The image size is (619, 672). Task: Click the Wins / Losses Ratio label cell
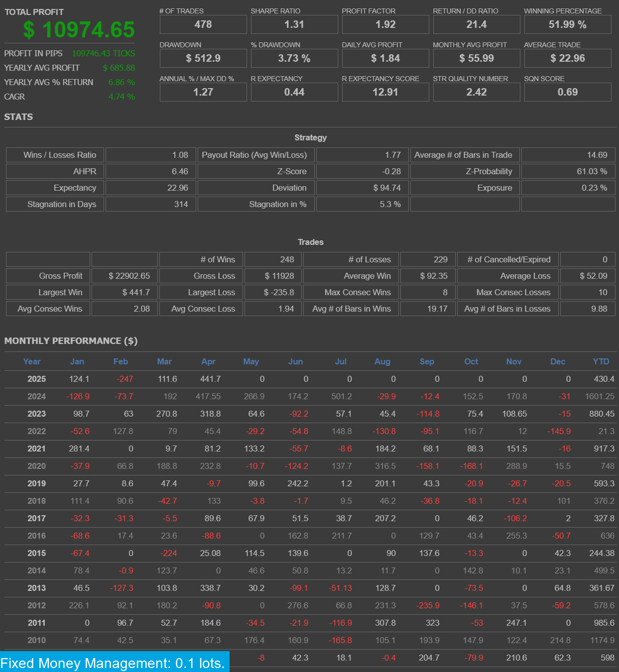click(55, 155)
